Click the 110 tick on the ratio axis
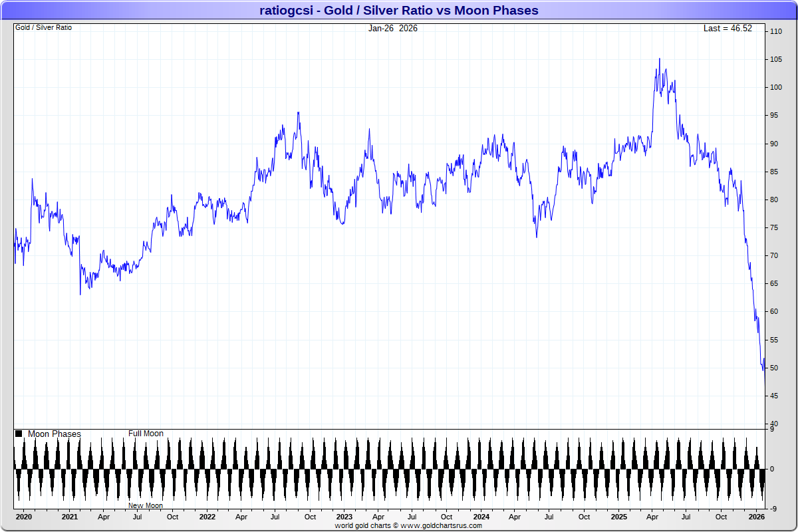 tap(775, 31)
